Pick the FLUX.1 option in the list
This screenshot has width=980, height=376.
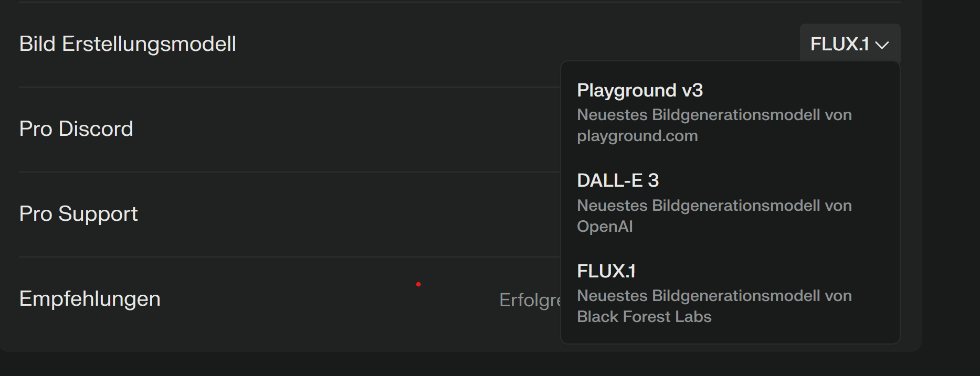point(606,271)
